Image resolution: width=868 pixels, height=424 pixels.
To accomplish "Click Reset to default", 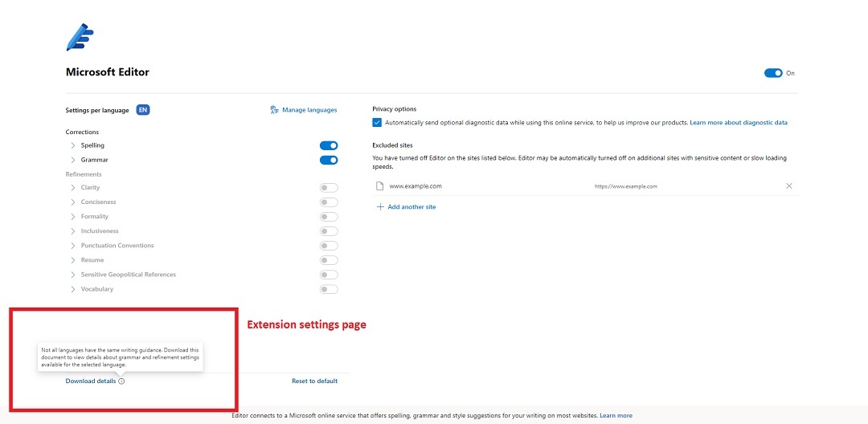I will click(x=314, y=381).
